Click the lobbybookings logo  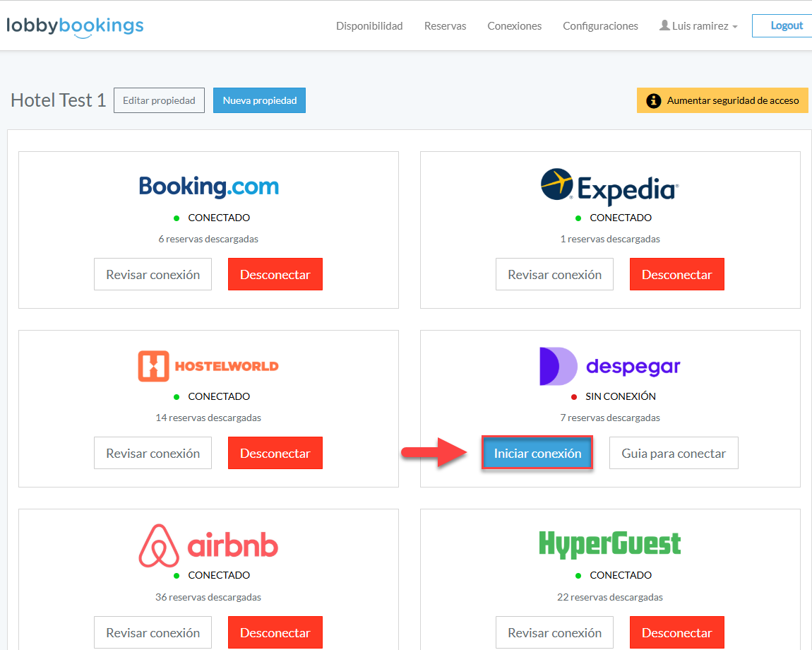(x=75, y=27)
